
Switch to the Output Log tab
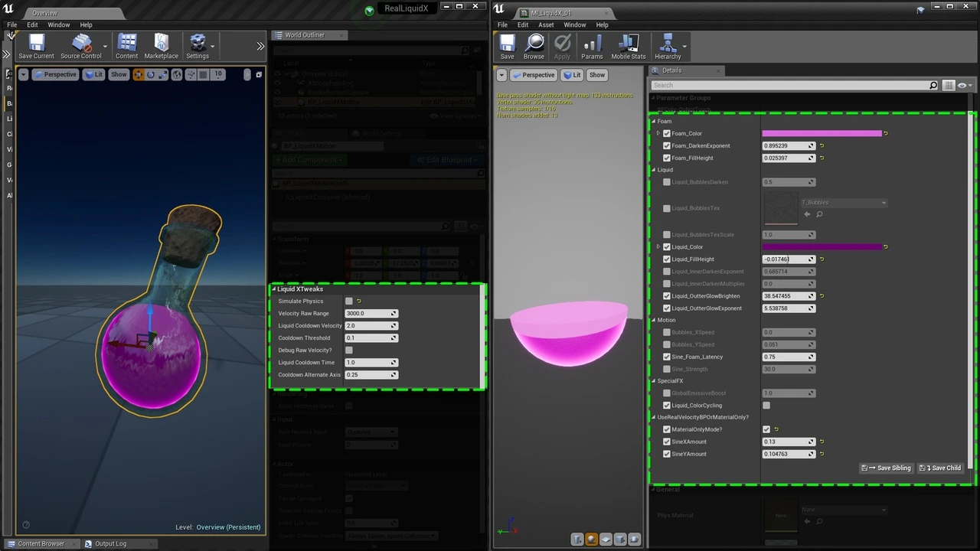110,543
